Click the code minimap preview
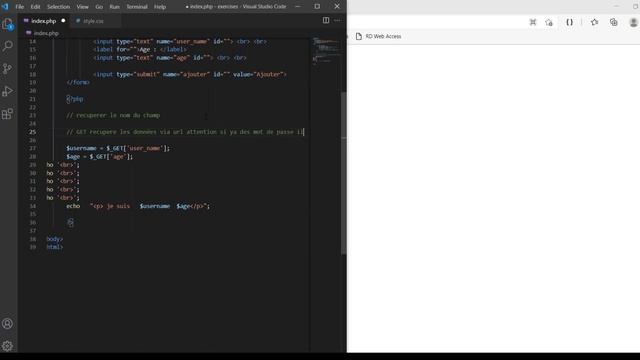640x360 pixels. (326, 51)
